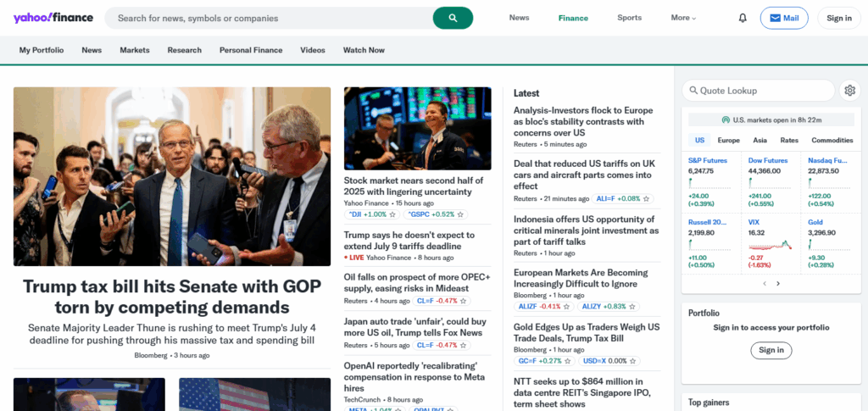Open the Analysis-Investors flock to Europe story
The height and width of the screenshot is (411, 868).
click(583, 122)
